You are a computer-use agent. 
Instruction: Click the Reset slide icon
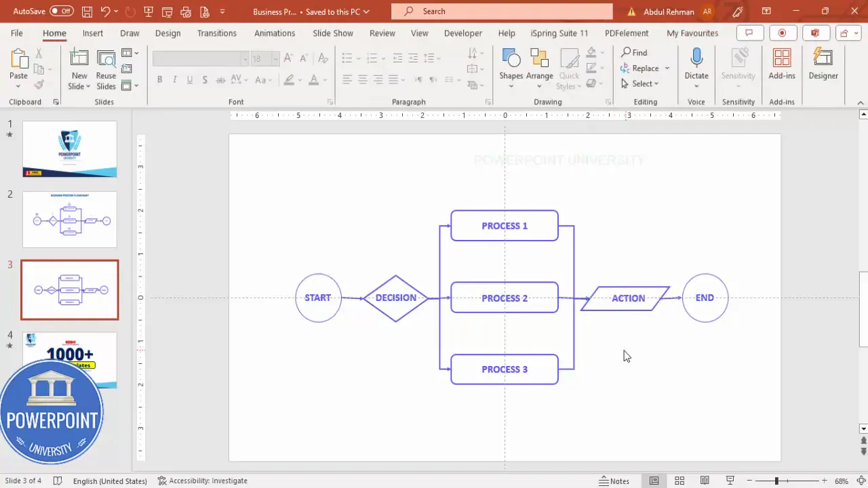[x=127, y=69]
